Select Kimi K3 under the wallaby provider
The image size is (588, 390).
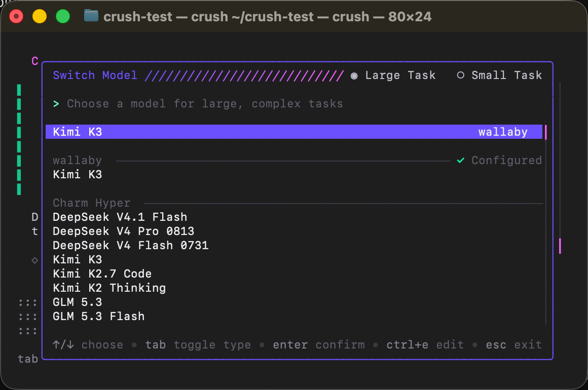coord(77,175)
